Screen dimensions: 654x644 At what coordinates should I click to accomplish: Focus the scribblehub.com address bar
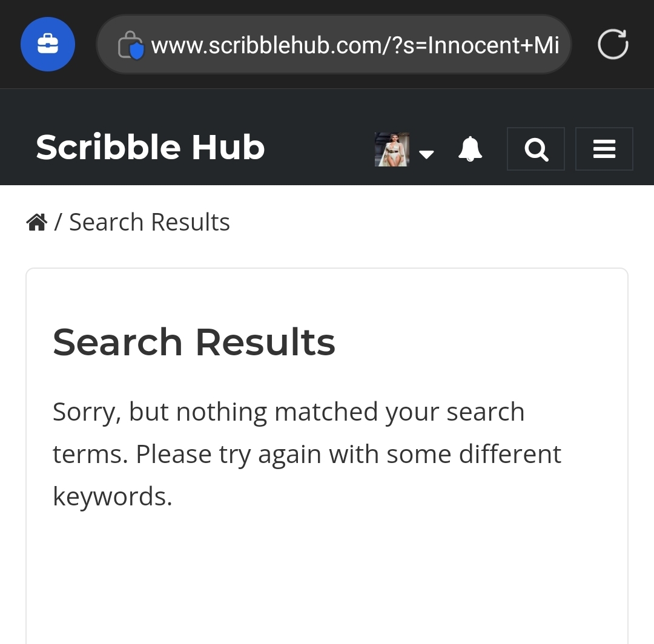click(x=333, y=45)
